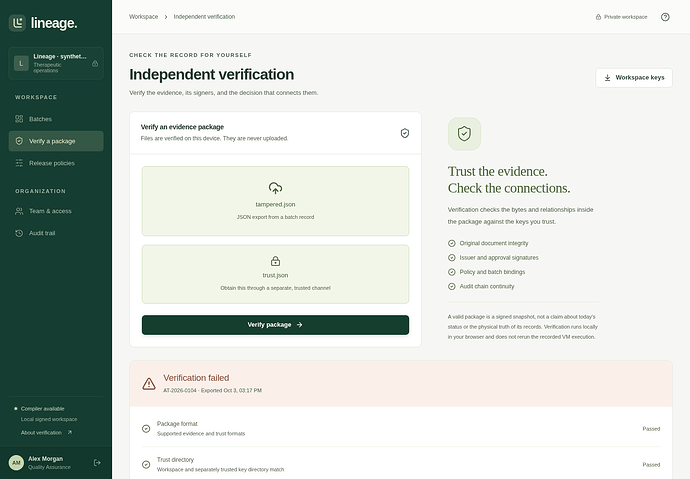This screenshot has height=479, width=690.
Task: Click the Release policies sliders icon
Action: (x=19, y=163)
